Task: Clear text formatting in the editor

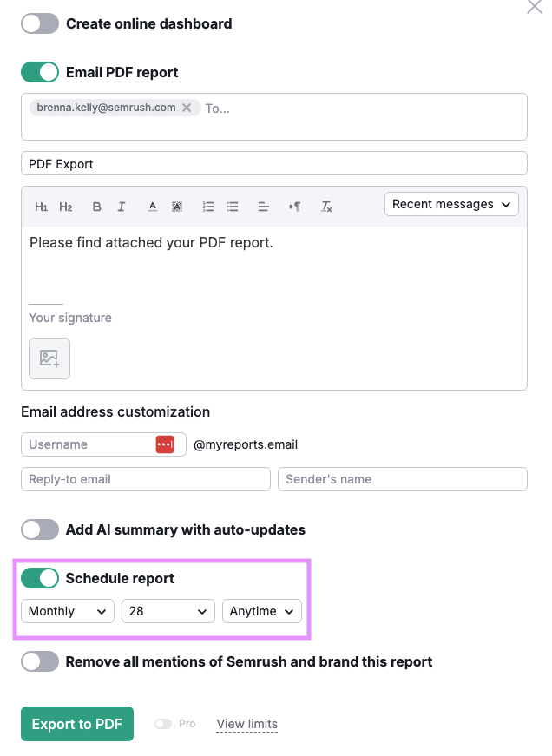Action: pyautogui.click(x=326, y=207)
